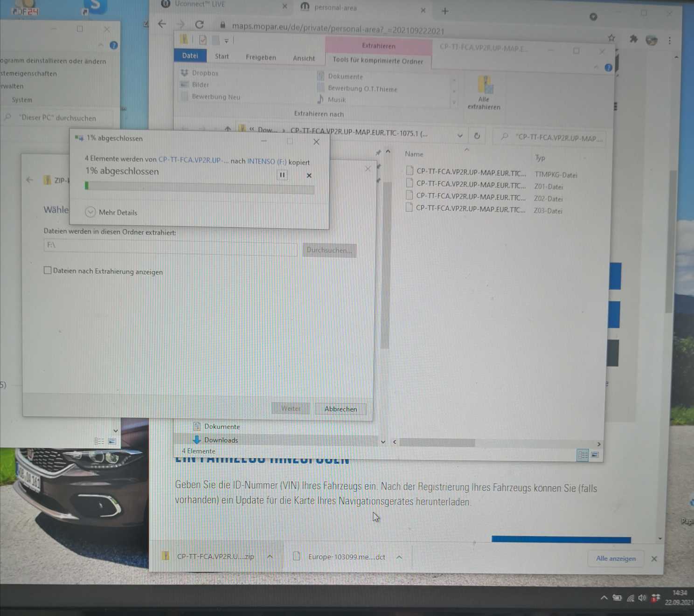Switch Explorer to large icons view
The width and height of the screenshot is (694, 616).
pos(595,455)
